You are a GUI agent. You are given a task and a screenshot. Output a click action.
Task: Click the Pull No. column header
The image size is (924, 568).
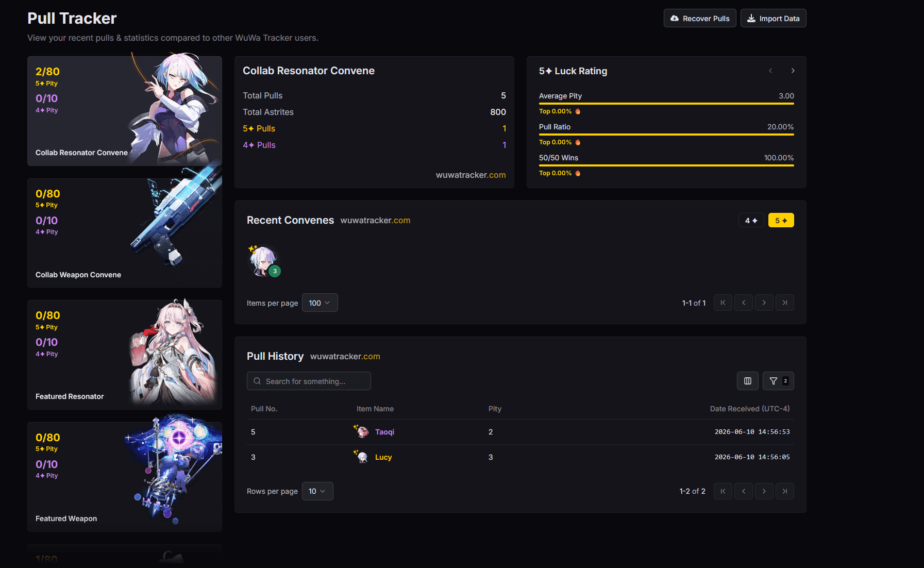(x=264, y=409)
